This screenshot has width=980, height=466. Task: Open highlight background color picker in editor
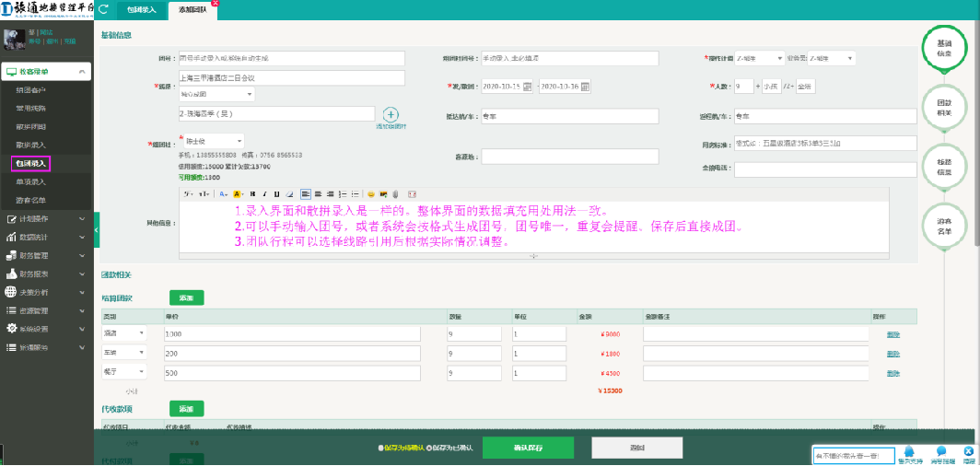(238, 194)
